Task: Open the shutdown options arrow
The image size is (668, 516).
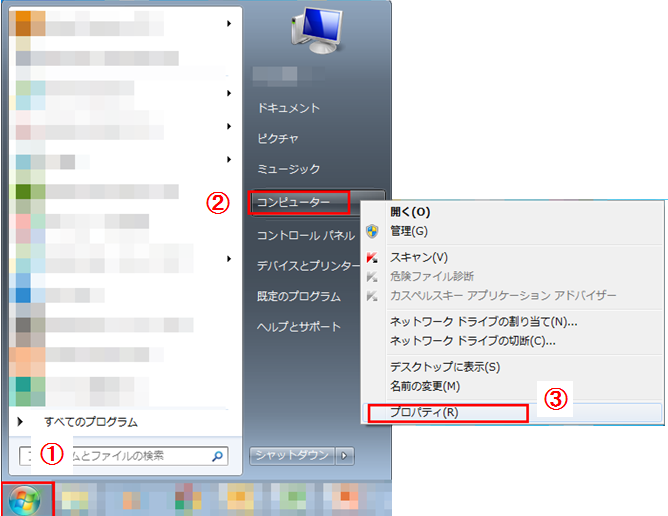Action: (x=346, y=456)
